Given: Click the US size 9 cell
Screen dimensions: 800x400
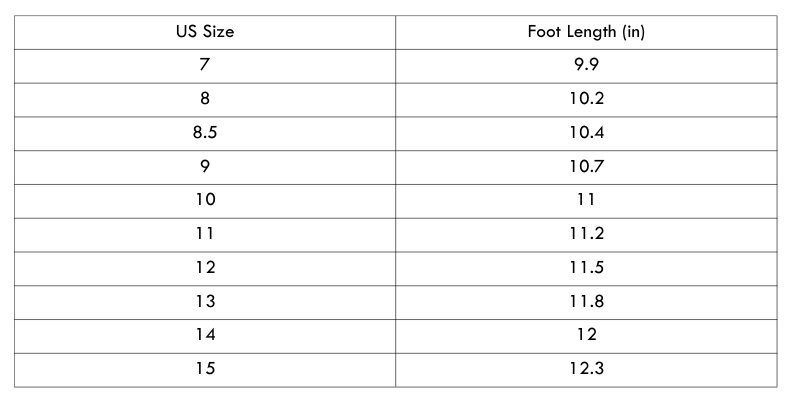Looking at the screenshot, I should (205, 166).
